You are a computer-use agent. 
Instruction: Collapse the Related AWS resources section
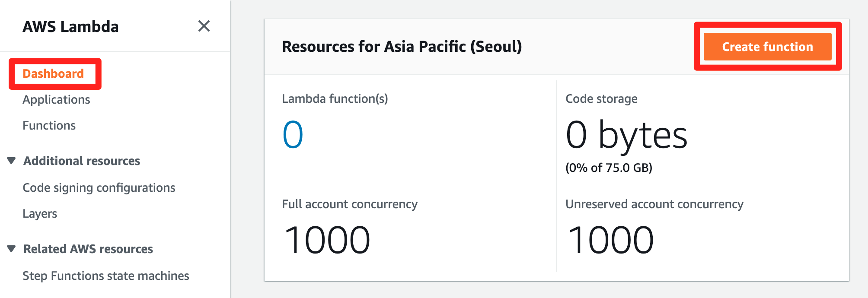[12, 249]
